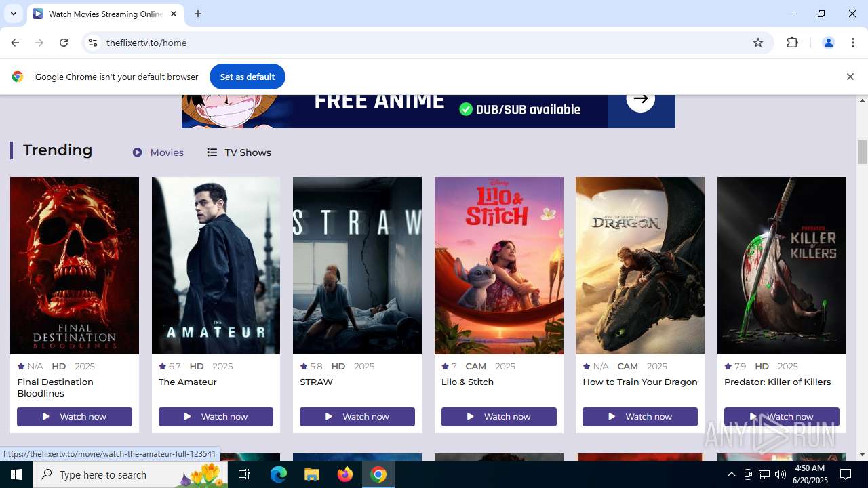This screenshot has width=868, height=488.
Task: Select the Chrome taskbar icon
Action: 378,474
